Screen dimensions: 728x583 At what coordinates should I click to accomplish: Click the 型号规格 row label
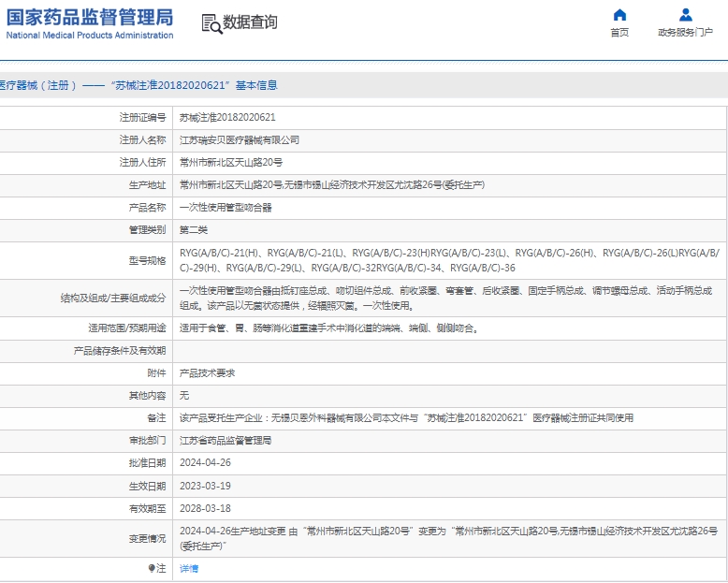(147, 260)
